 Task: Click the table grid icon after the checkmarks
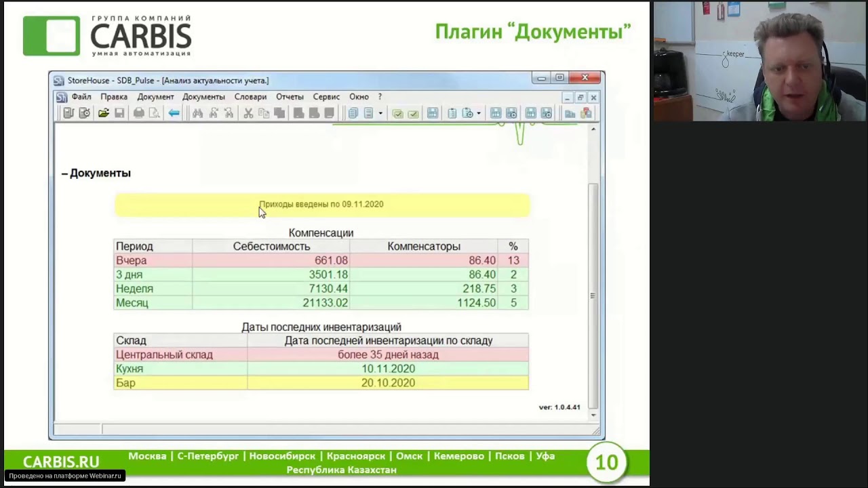(433, 113)
